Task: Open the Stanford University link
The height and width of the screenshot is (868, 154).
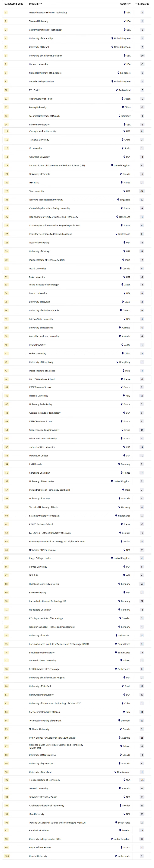Action: [x=38, y=21]
